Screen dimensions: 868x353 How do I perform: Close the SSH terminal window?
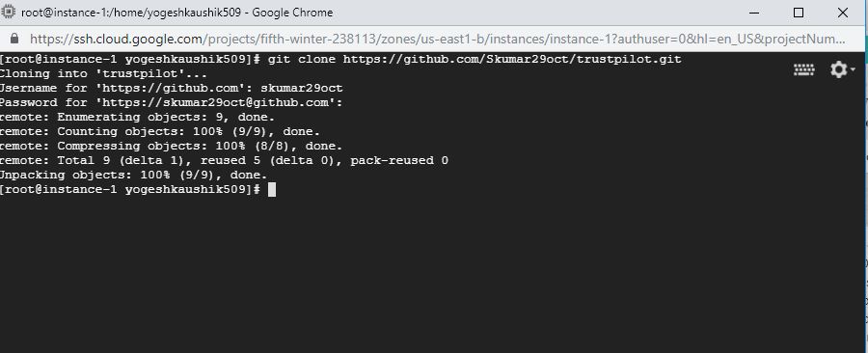[x=843, y=13]
